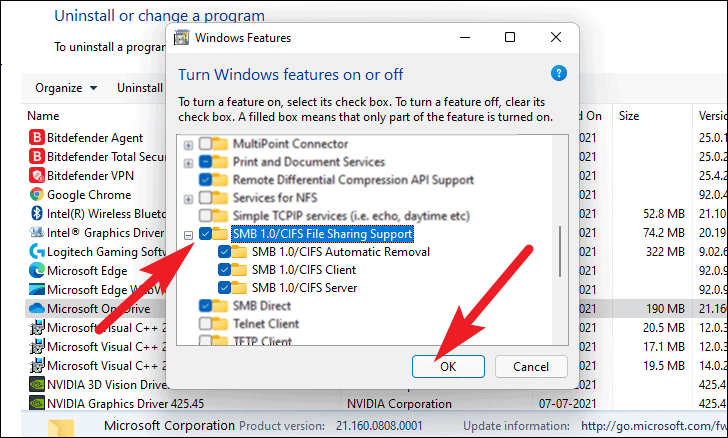Viewport: 728px width, 438px height.
Task: Click the NVIDIA 3D Vision Driver icon
Action: click(x=36, y=385)
